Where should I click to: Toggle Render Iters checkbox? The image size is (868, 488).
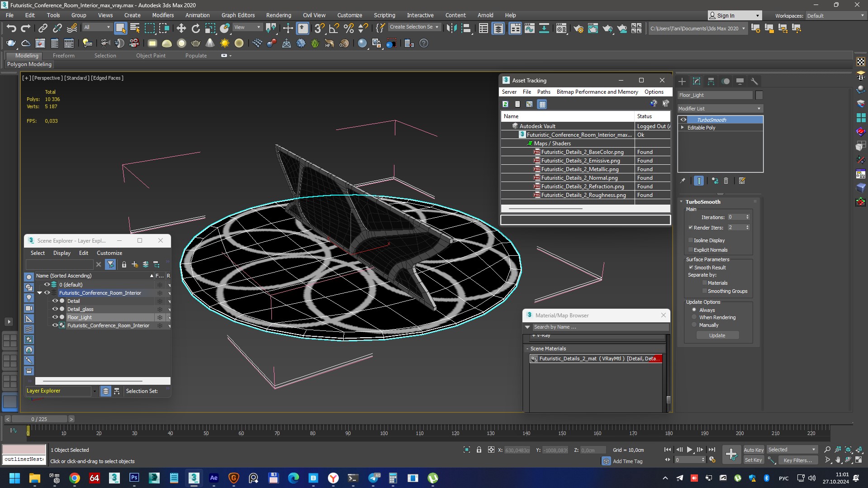coord(691,228)
